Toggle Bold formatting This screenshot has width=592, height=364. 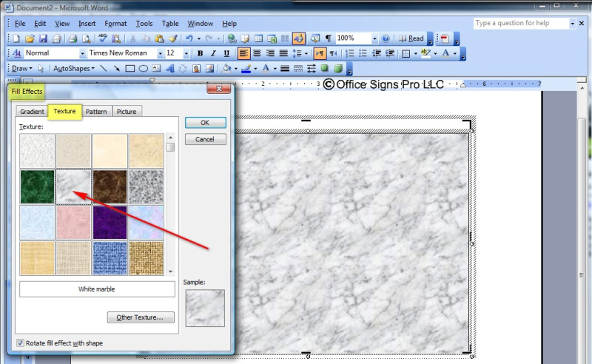pyautogui.click(x=200, y=54)
